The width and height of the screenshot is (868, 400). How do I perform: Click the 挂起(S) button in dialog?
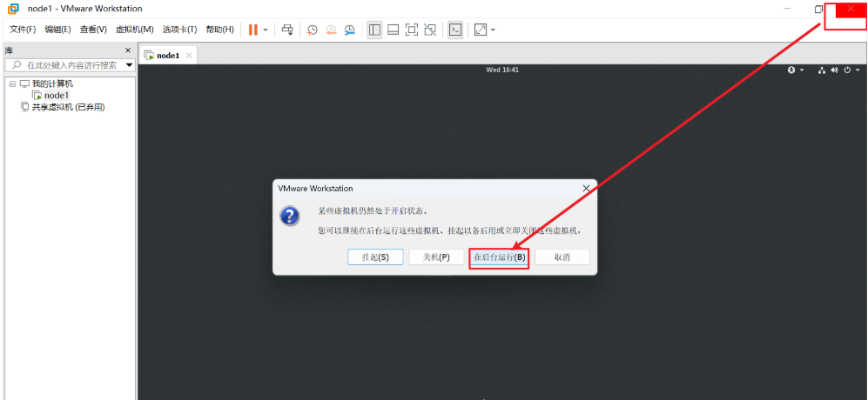375,257
